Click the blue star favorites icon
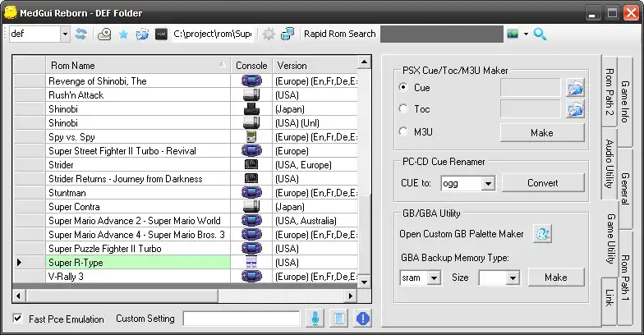644x335 pixels. [x=123, y=34]
